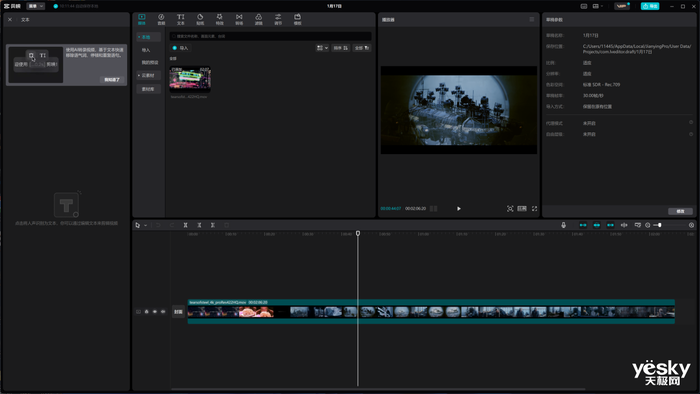Click the timeline playhead marker
Image resolution: width=700 pixels, height=394 pixels.
click(x=358, y=233)
